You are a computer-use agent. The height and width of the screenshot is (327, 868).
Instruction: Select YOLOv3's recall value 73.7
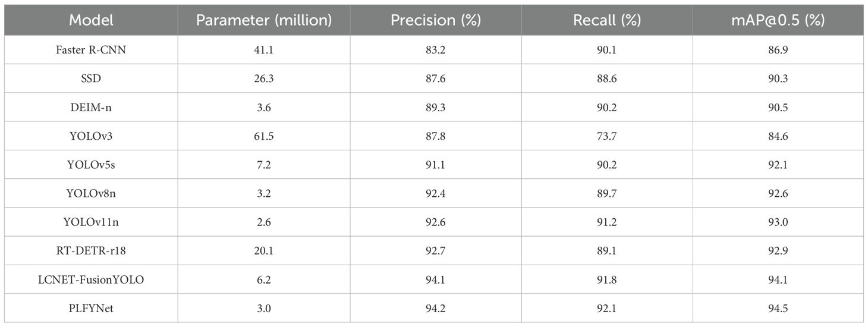[606, 136]
